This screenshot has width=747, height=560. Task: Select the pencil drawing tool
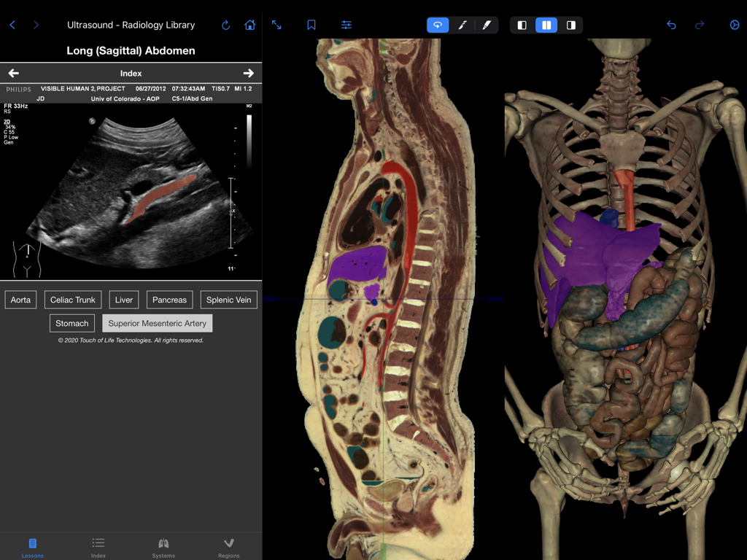(x=462, y=24)
